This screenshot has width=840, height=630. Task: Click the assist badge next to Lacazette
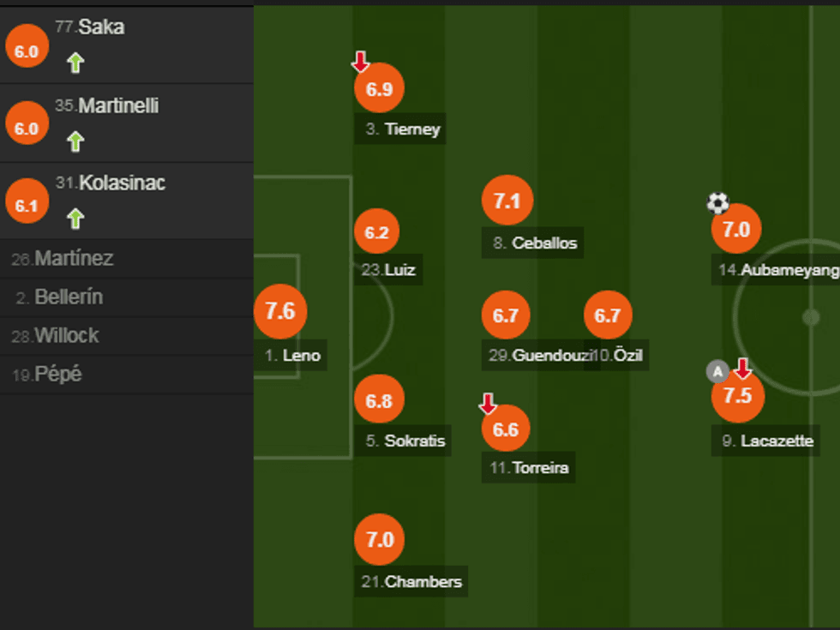pos(717,371)
